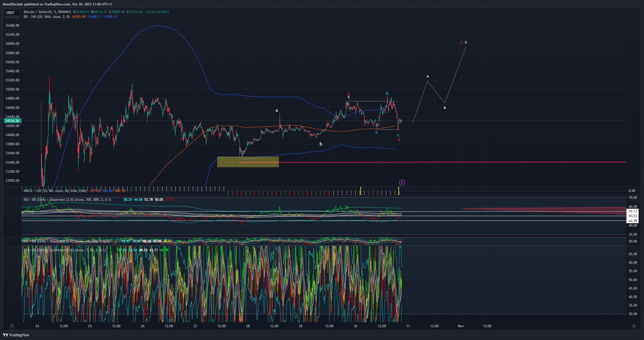644x340 pixels.
Task: Click the orange BB value 34193.59
Action: pyautogui.click(x=79, y=17)
